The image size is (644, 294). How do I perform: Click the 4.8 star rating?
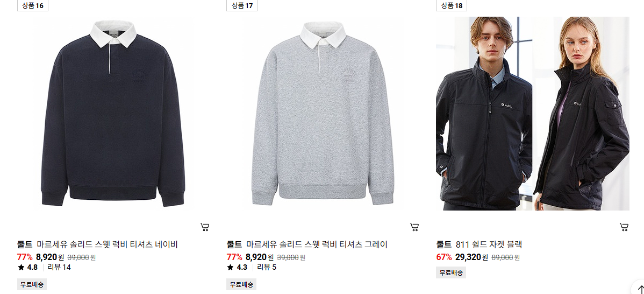[27, 267]
